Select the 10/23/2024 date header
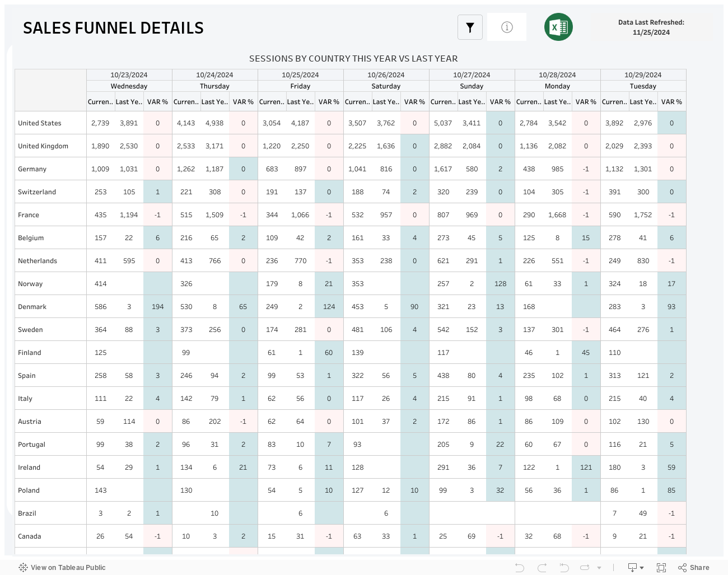Viewport: 728px width, 575px height. pyautogui.click(x=129, y=74)
